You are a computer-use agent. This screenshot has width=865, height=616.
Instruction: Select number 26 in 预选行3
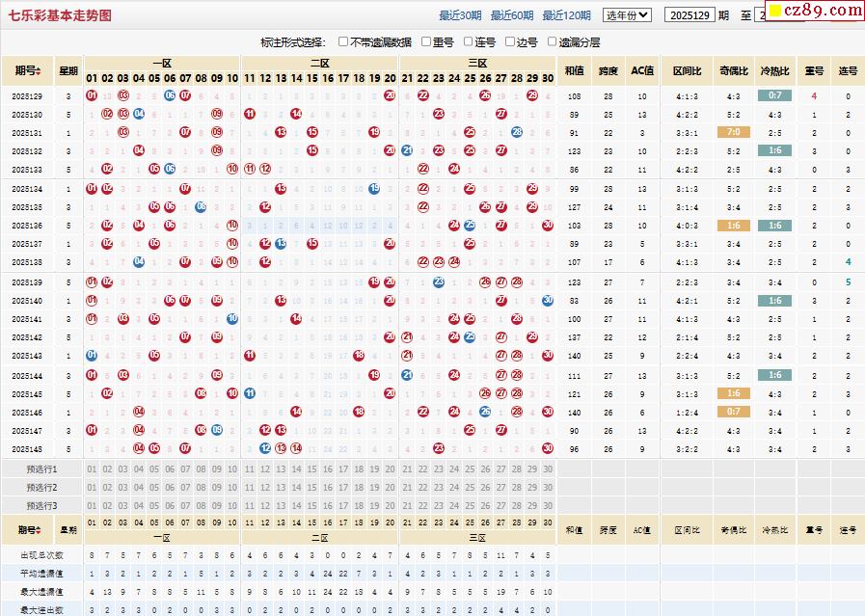[485, 506]
